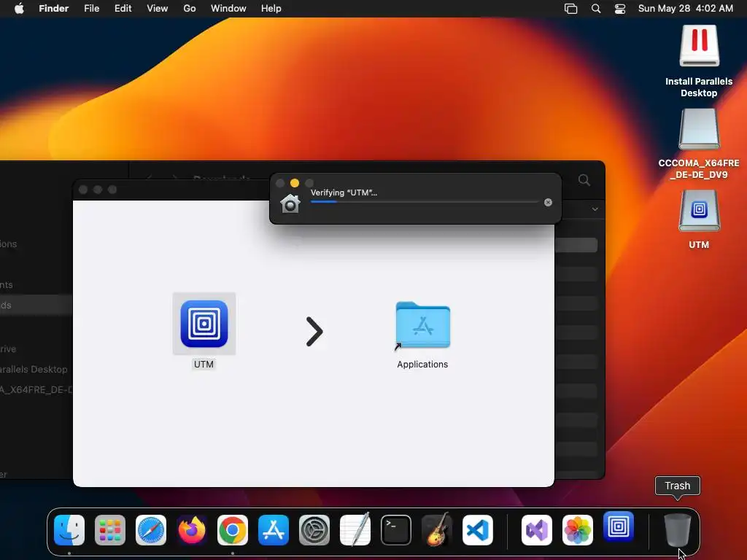Open the Edit menu
This screenshot has height=560, width=747.
[x=123, y=9]
